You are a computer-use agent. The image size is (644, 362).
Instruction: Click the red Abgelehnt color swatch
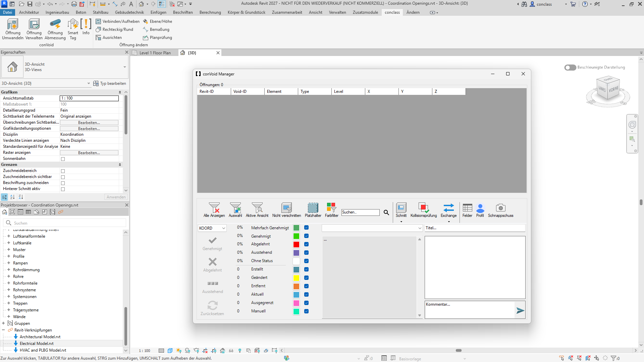[x=296, y=244]
